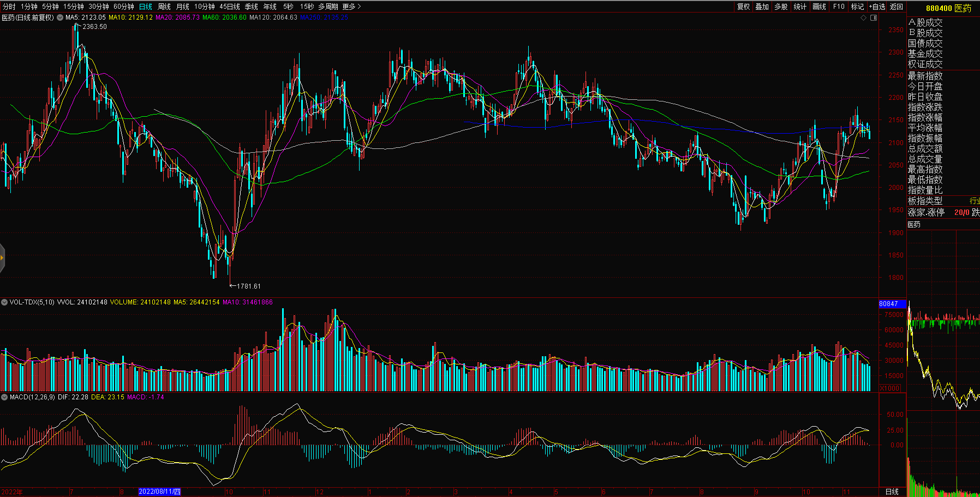Select the highlighted 日线 daily tab
Viewport: 980px width, 497px height.
(x=146, y=7)
